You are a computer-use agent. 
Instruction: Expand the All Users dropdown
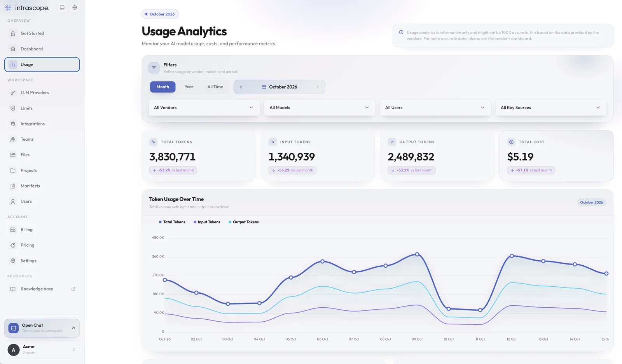coord(435,108)
